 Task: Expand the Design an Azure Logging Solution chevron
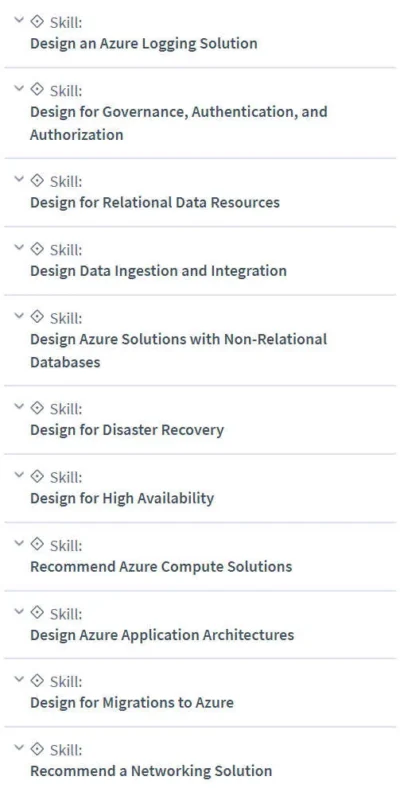pos(19,20)
